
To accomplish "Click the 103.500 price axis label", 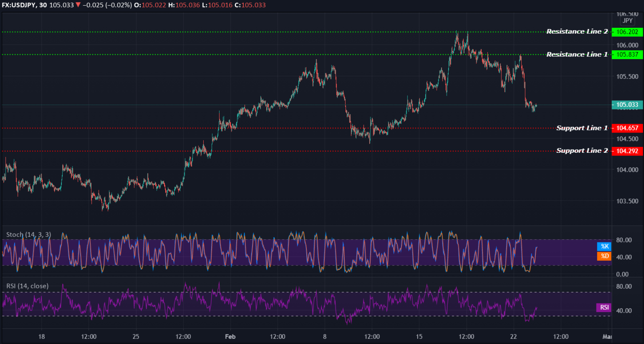I will (x=627, y=201).
